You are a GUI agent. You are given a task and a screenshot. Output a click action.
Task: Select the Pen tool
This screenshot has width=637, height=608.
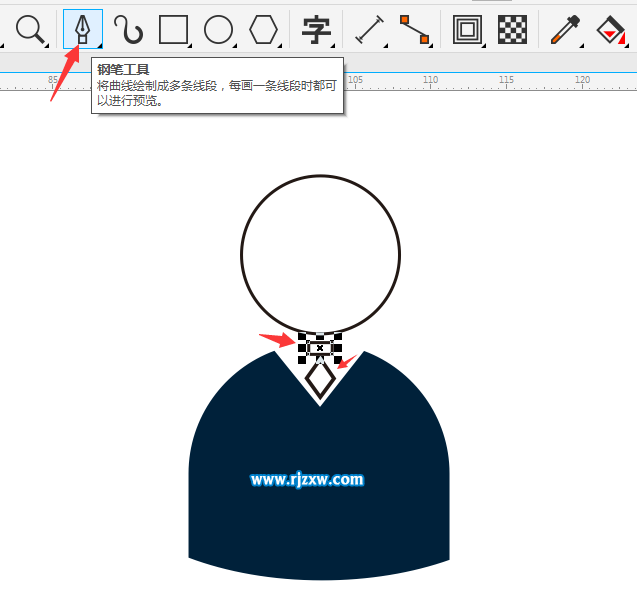(82, 29)
